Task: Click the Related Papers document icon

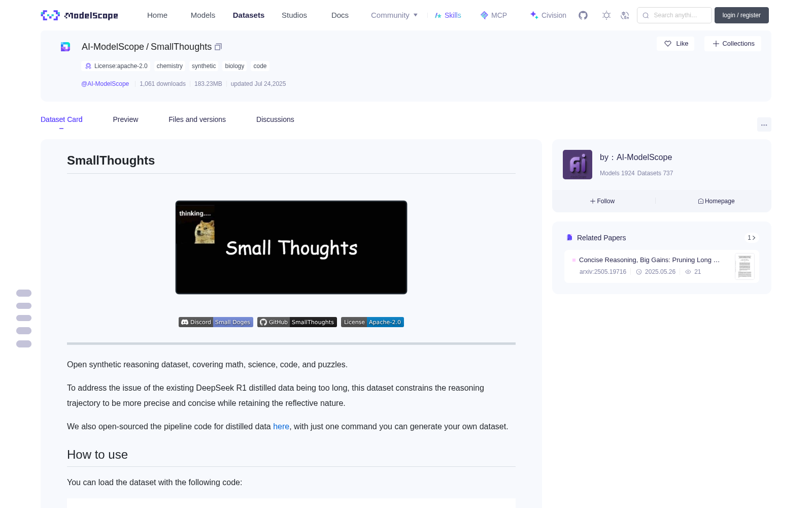Action: click(569, 238)
